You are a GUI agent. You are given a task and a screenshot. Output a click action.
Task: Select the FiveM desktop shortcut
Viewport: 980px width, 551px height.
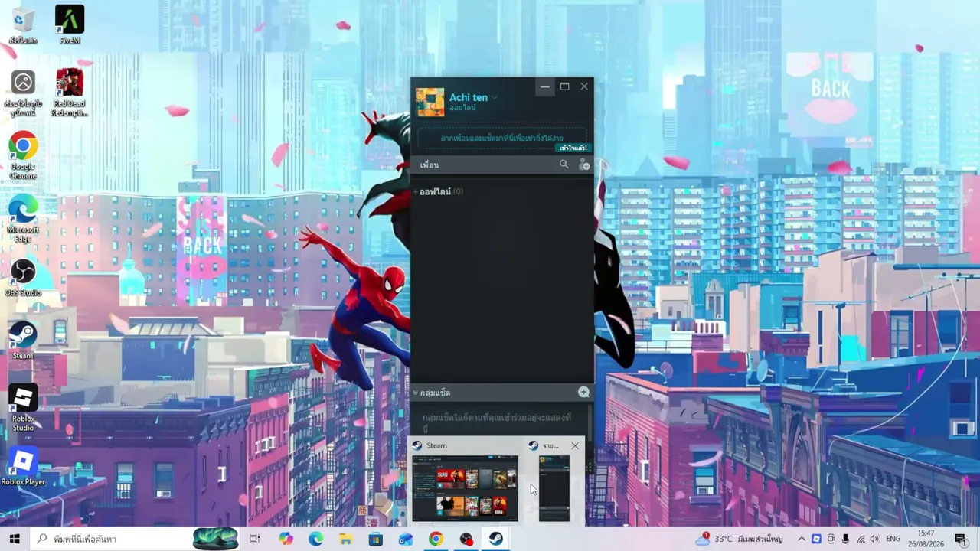coord(70,25)
